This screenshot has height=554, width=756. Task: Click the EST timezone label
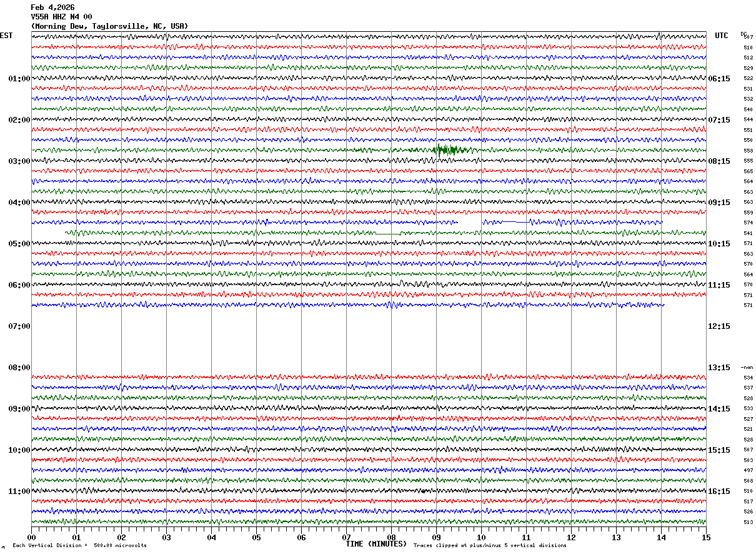(x=6, y=36)
